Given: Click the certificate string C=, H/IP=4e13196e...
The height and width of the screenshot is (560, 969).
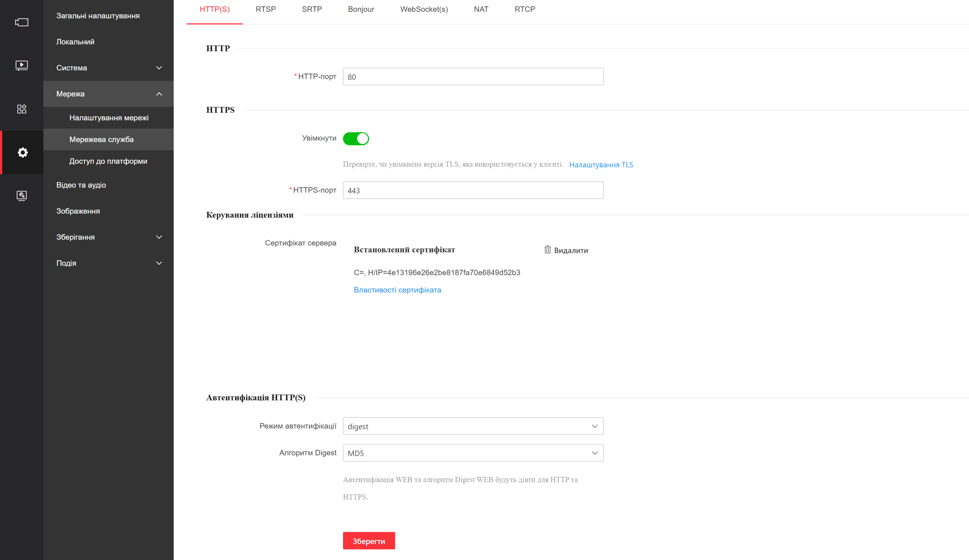Looking at the screenshot, I should pos(437,273).
